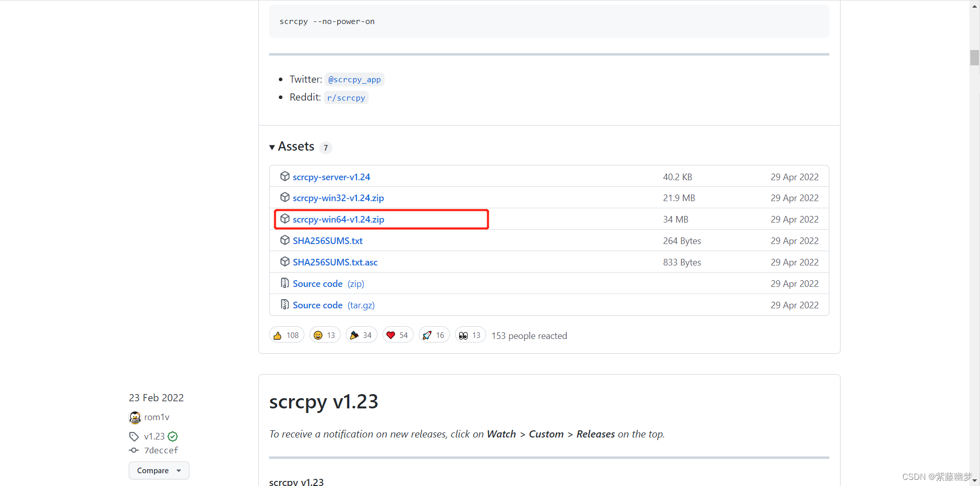Viewport: 980px width, 486px height.
Task: Click the '40.2 KB' size value
Action: [x=678, y=177]
